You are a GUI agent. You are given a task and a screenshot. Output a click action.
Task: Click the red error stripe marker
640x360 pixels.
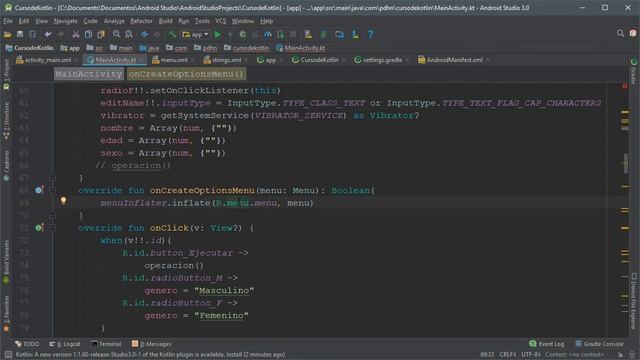[x=625, y=86]
